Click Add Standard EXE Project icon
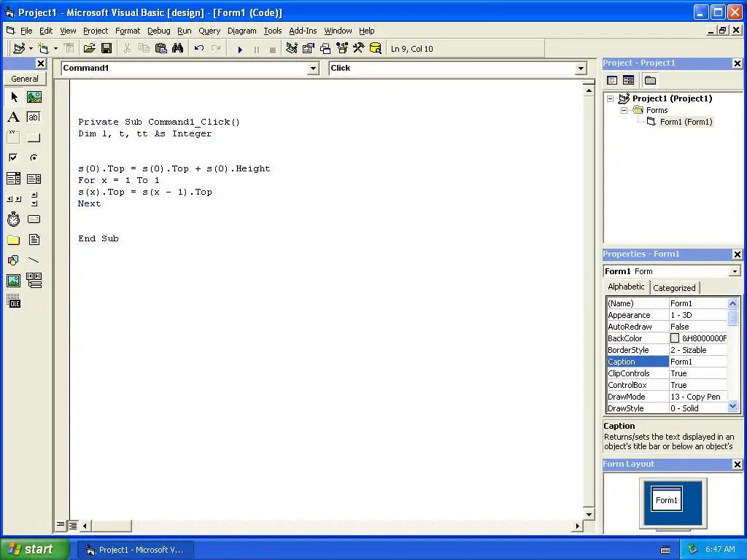Viewport: 747px width, 560px height. [19, 49]
